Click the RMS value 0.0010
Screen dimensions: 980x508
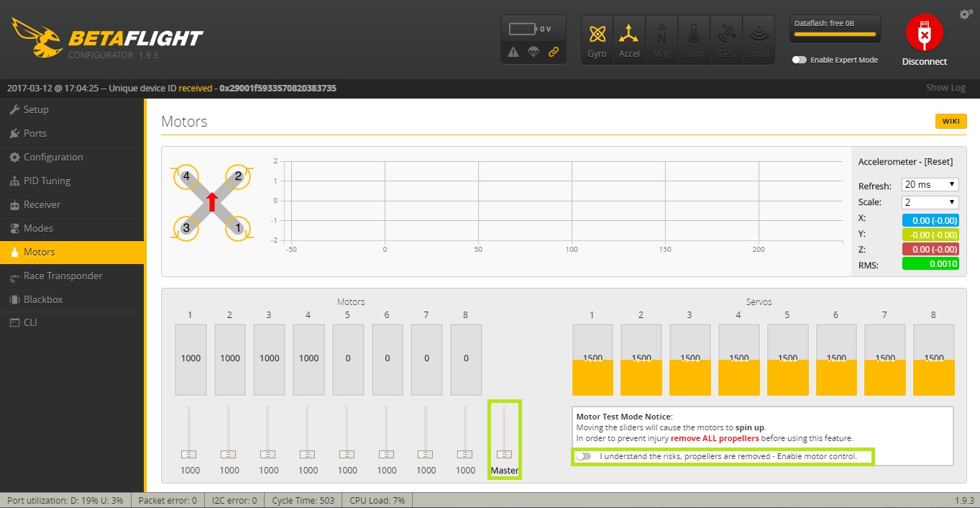pos(930,264)
